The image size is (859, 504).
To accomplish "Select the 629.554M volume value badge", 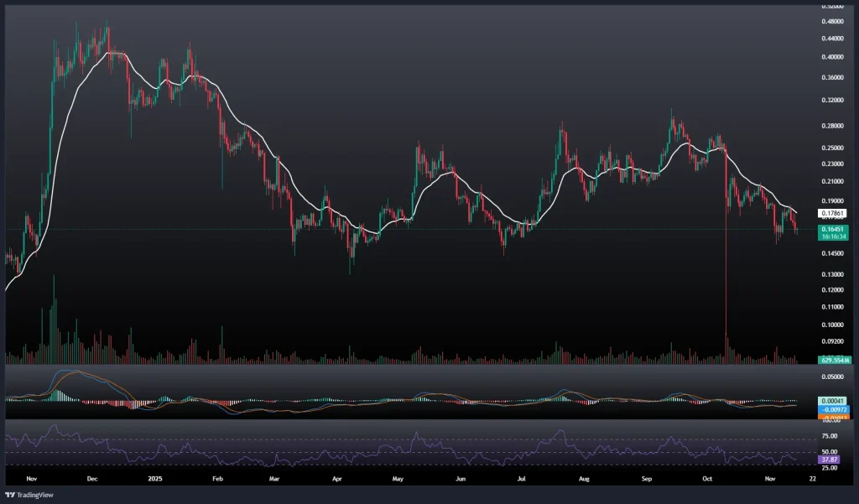I will pos(834,360).
